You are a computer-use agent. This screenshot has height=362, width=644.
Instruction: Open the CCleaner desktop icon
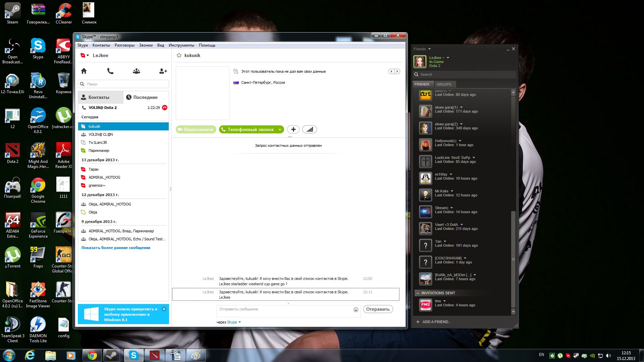(x=64, y=13)
